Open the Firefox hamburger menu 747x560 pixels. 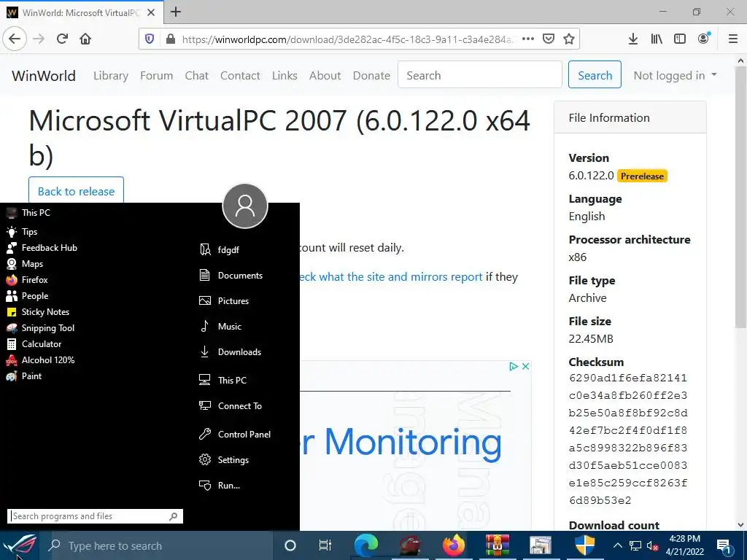tap(733, 39)
